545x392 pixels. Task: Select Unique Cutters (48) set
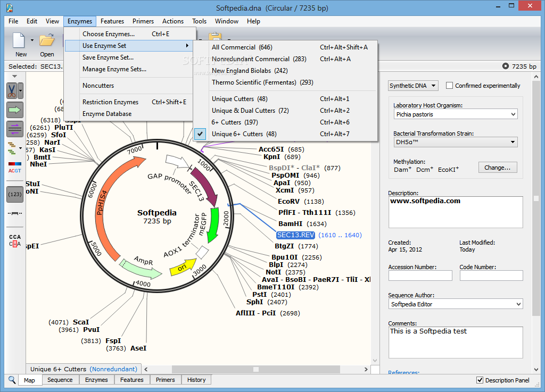coord(285,99)
